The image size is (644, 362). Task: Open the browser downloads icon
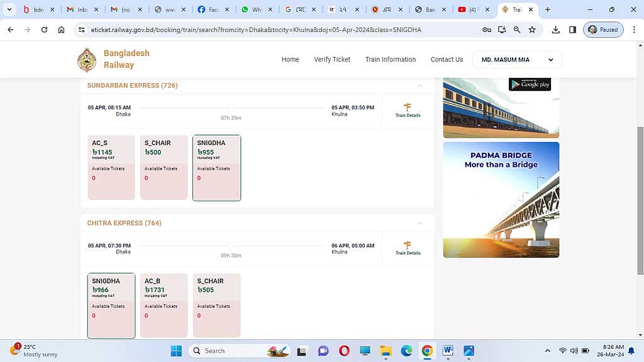[556, 30]
